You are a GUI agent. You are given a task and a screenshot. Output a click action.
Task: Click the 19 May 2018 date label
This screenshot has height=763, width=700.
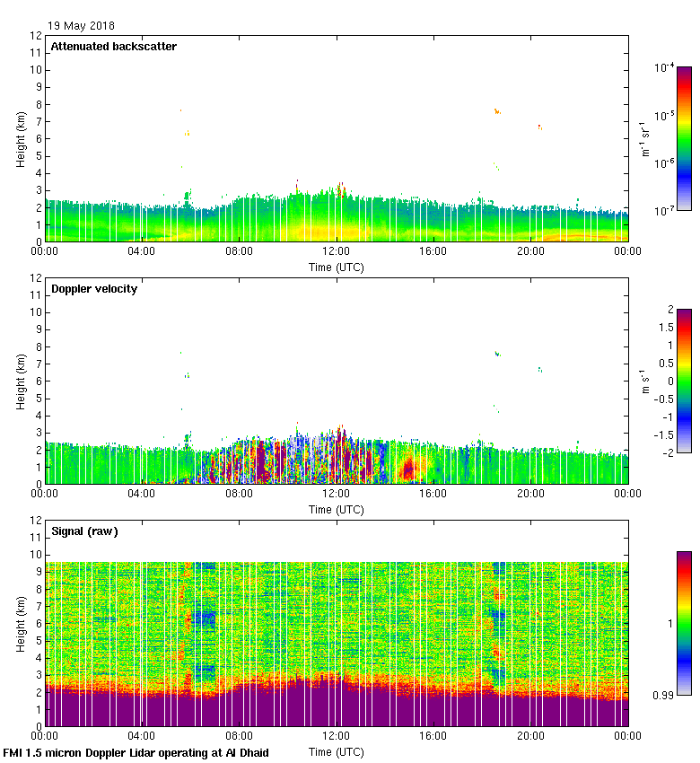click(81, 26)
